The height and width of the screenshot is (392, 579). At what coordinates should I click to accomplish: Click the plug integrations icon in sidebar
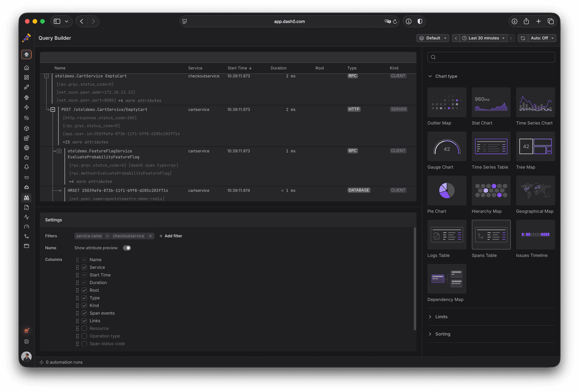point(27,87)
